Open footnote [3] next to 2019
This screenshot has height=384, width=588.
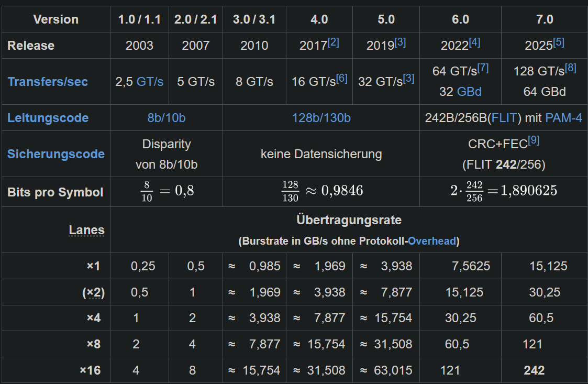[x=400, y=42]
